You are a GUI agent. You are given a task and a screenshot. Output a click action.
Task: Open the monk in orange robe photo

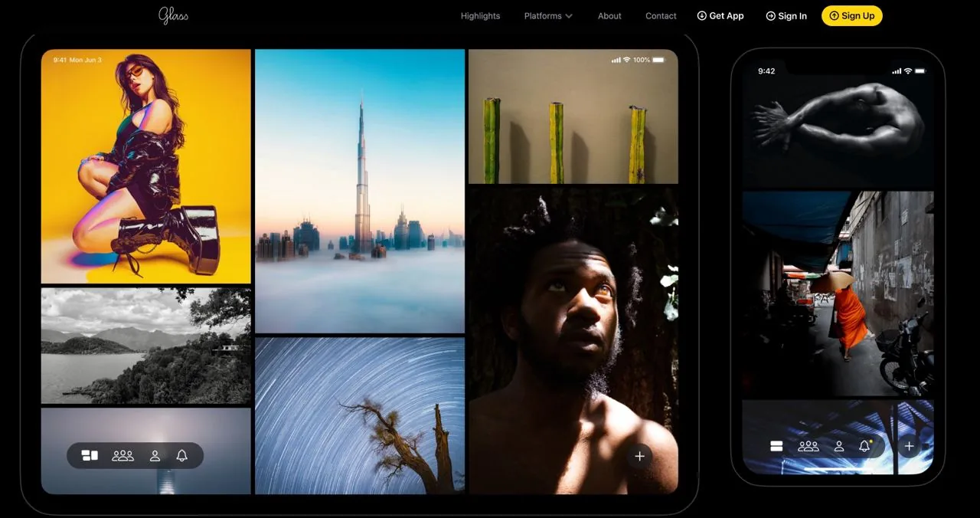pyautogui.click(x=838, y=293)
